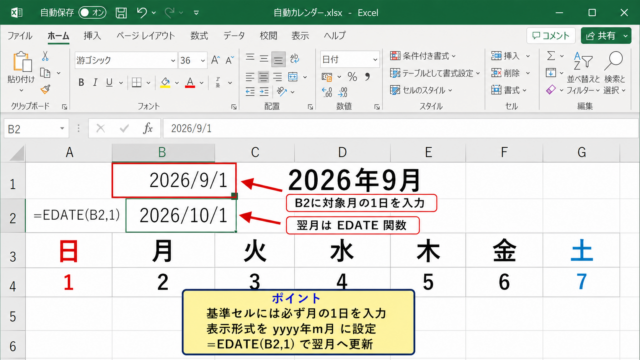Switch to ページレイアウト tab
The width and height of the screenshot is (640, 360).
145,36
